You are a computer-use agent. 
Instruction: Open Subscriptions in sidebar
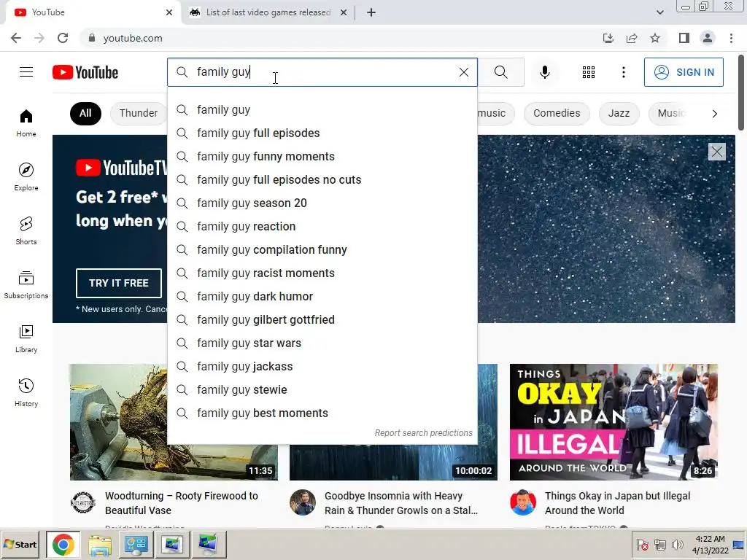tap(26, 285)
